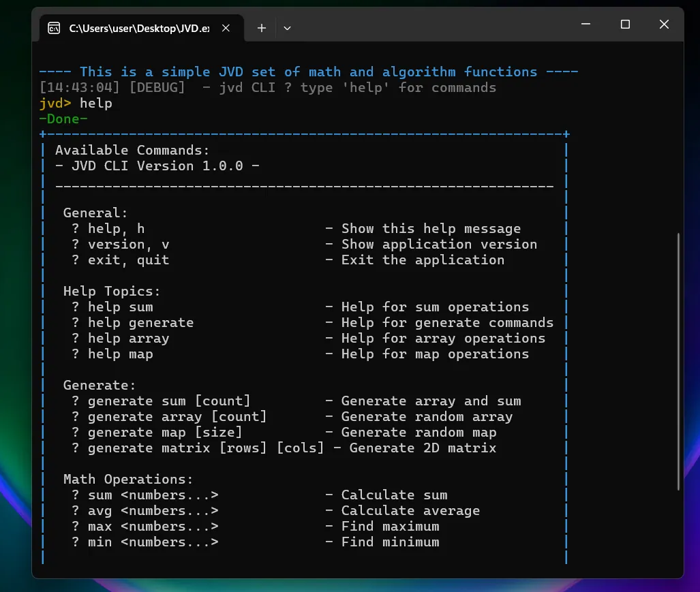Click 'Exit the application' description
The width and height of the screenshot is (700, 592).
tap(423, 260)
